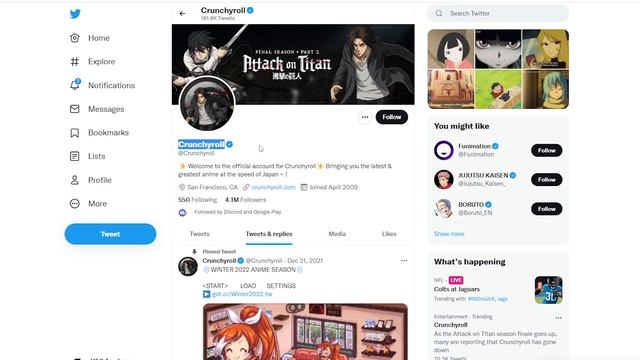Follow the BORUTO account
The image size is (640, 360).
pyautogui.click(x=547, y=209)
